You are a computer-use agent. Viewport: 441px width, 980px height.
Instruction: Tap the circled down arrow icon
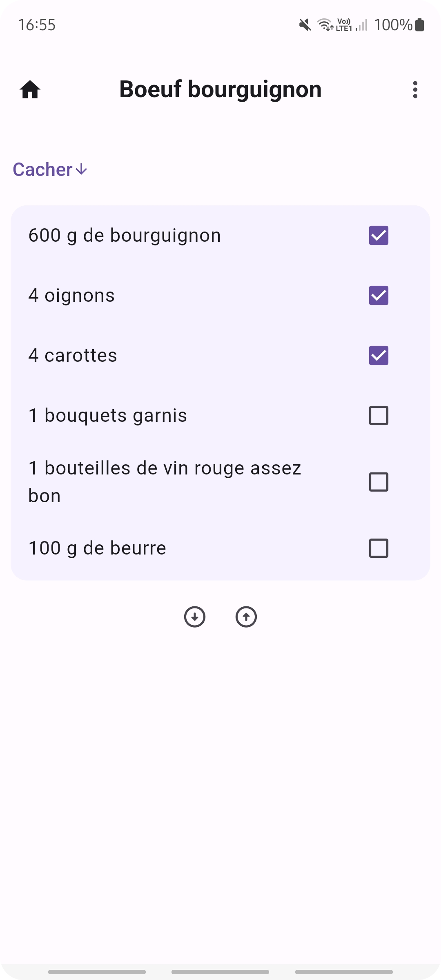(195, 617)
